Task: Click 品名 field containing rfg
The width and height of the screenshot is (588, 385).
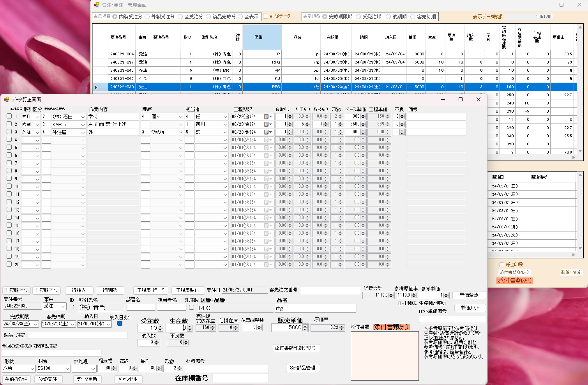Action: pos(316,308)
